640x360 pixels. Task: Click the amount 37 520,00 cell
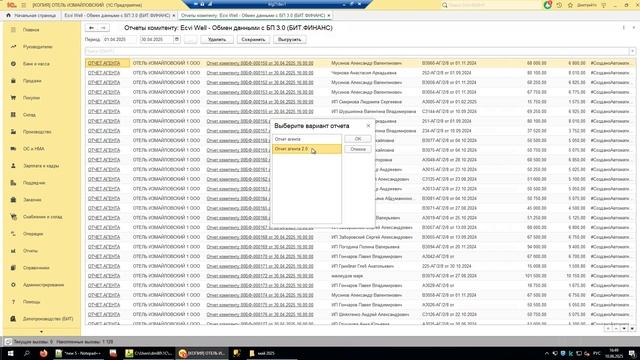tap(537, 131)
